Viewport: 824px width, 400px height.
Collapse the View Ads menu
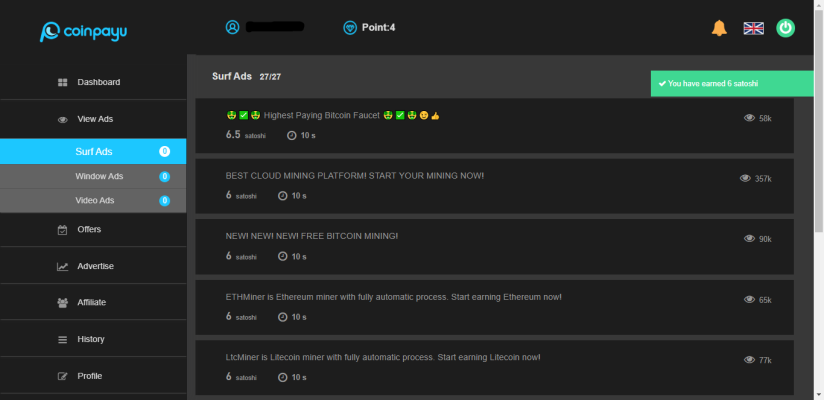93,119
